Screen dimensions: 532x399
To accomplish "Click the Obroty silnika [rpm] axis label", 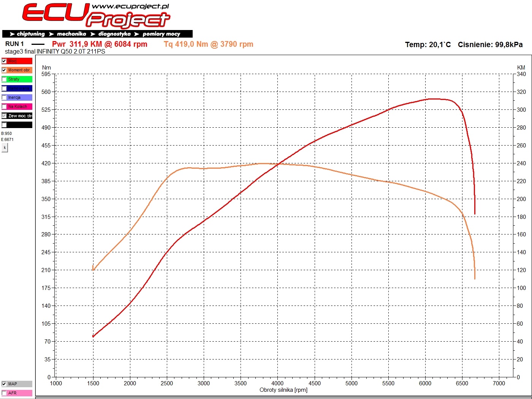I will click(283, 390).
